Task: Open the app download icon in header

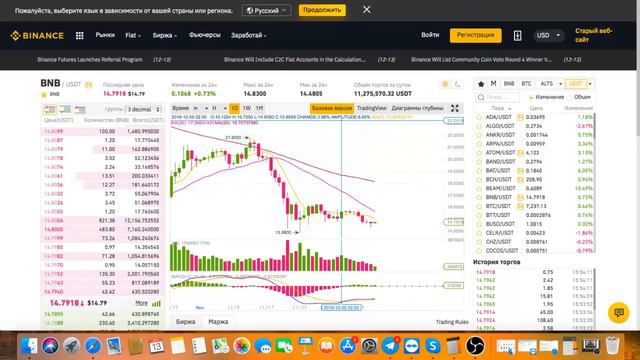Action: coord(517,36)
